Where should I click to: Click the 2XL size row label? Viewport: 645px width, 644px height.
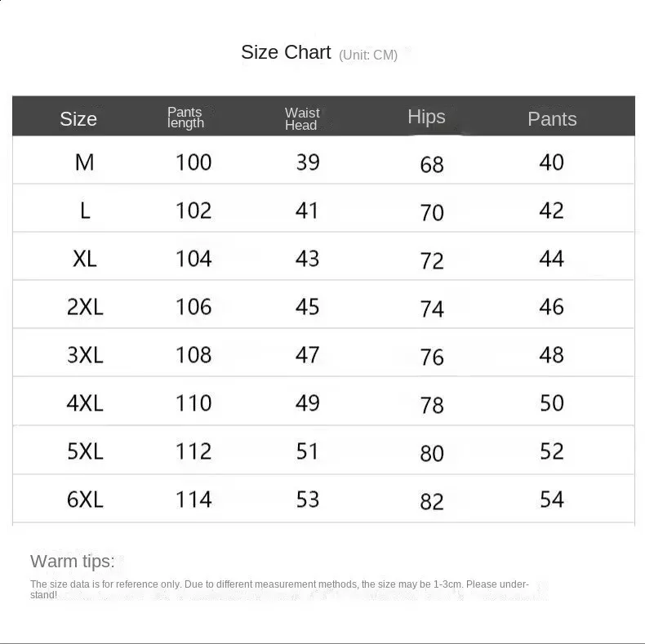point(85,307)
